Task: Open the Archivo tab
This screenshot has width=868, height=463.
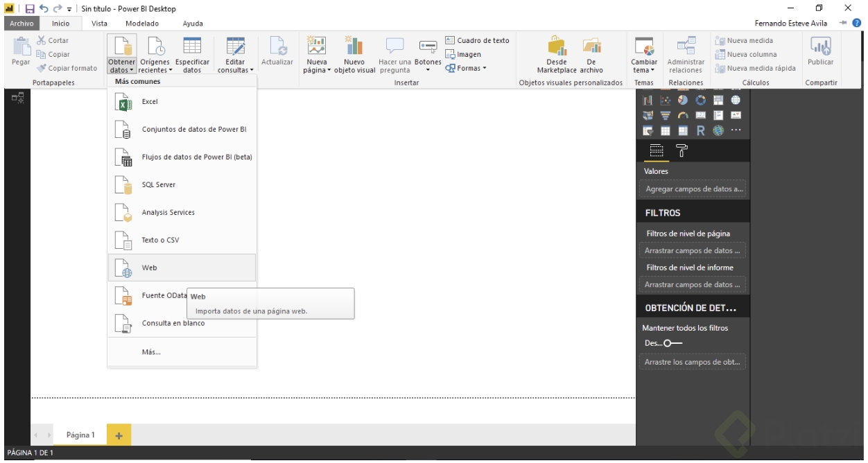Action: [21, 24]
